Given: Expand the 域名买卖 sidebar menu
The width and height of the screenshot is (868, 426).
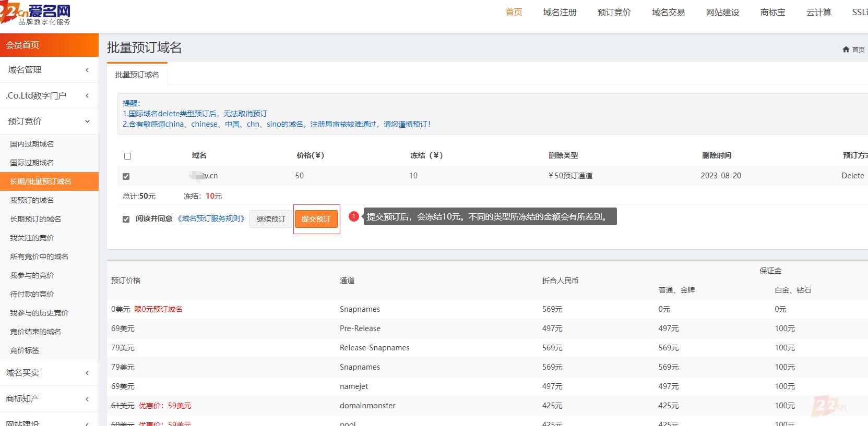Looking at the screenshot, I should pyautogui.click(x=49, y=373).
